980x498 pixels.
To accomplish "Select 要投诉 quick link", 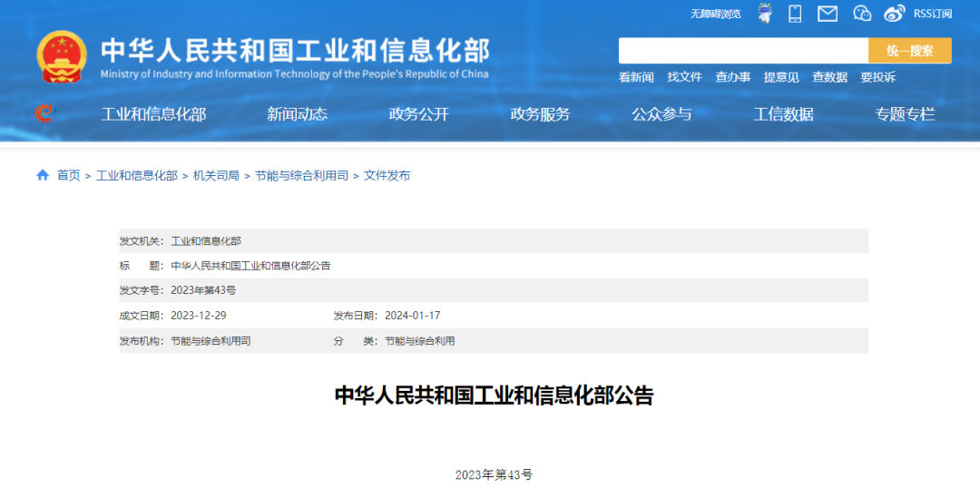I will 877,77.
